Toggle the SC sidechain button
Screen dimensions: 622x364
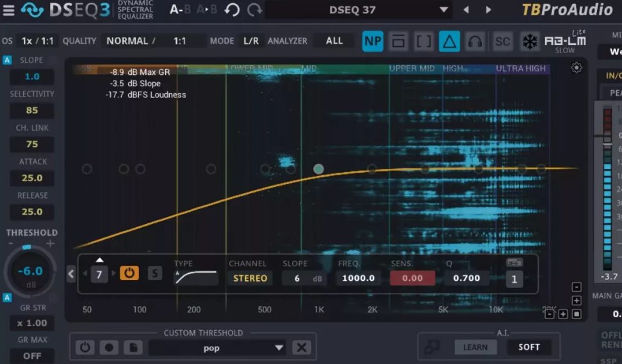coord(502,41)
